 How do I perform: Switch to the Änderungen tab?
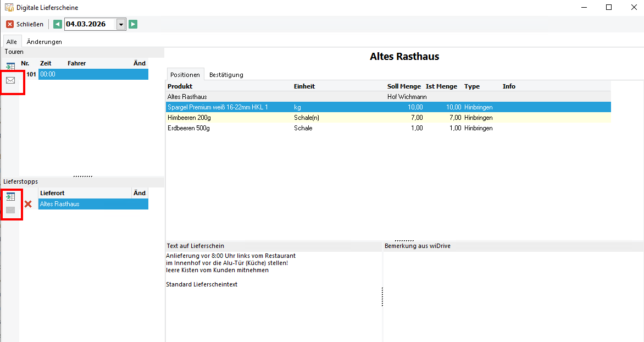click(x=44, y=42)
